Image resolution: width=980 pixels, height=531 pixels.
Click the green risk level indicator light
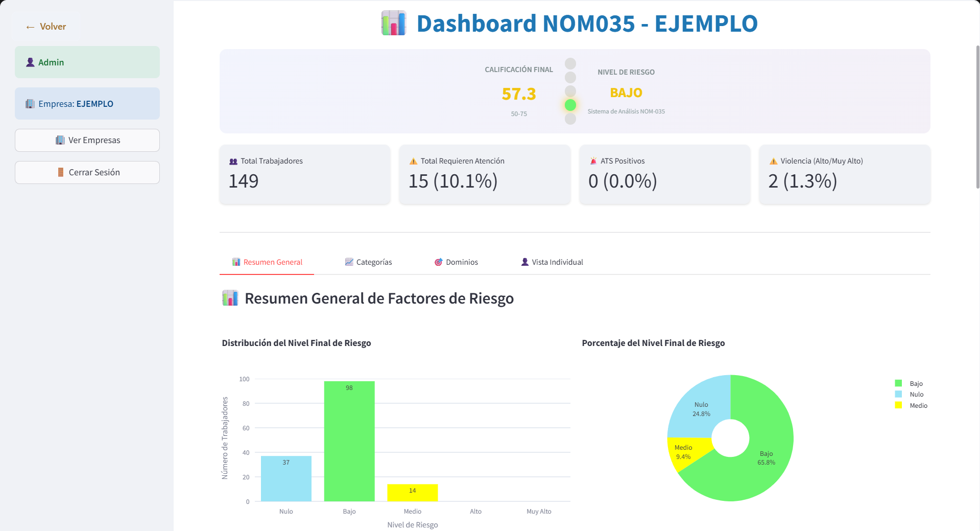pyautogui.click(x=570, y=105)
